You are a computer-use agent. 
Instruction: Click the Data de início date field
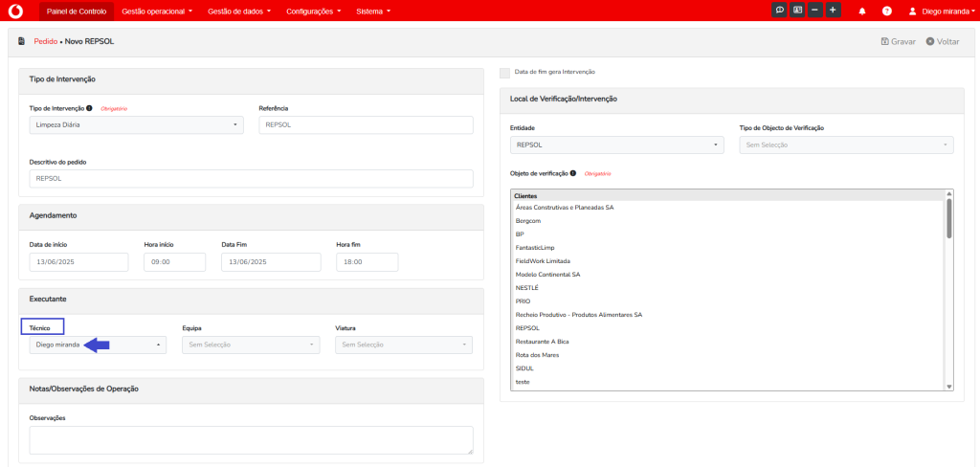(x=78, y=262)
